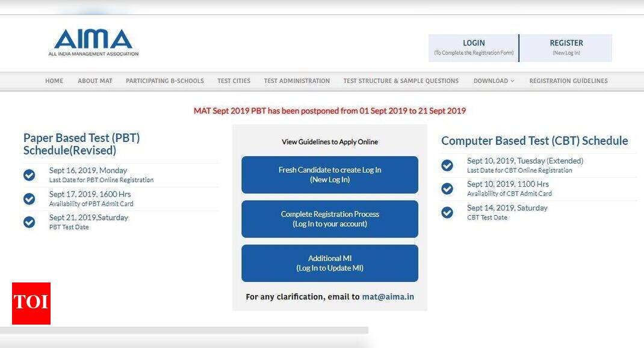
Task: Open the TEST CITIES page
Action: coord(234,81)
